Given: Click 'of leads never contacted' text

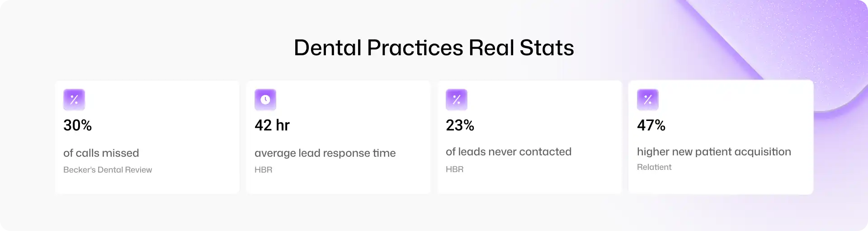Looking at the screenshot, I should [x=509, y=152].
